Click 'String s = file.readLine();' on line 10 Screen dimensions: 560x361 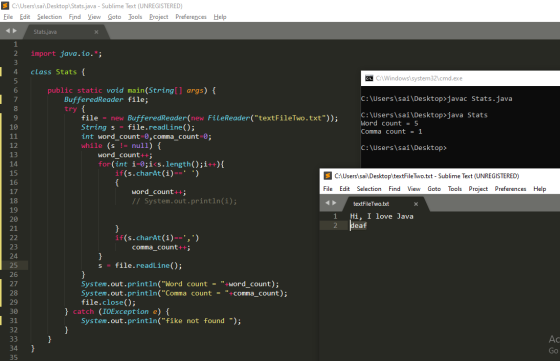[138, 127]
